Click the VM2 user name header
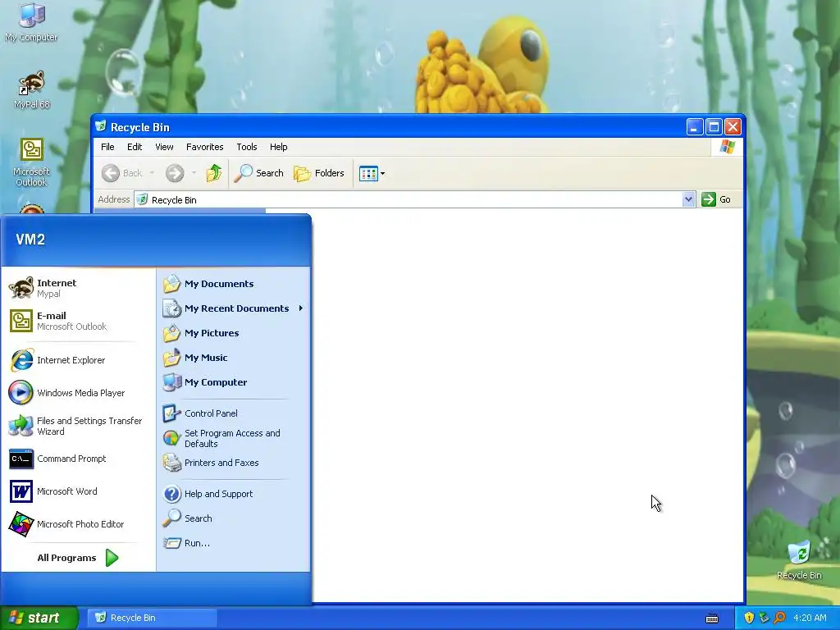 click(x=30, y=240)
